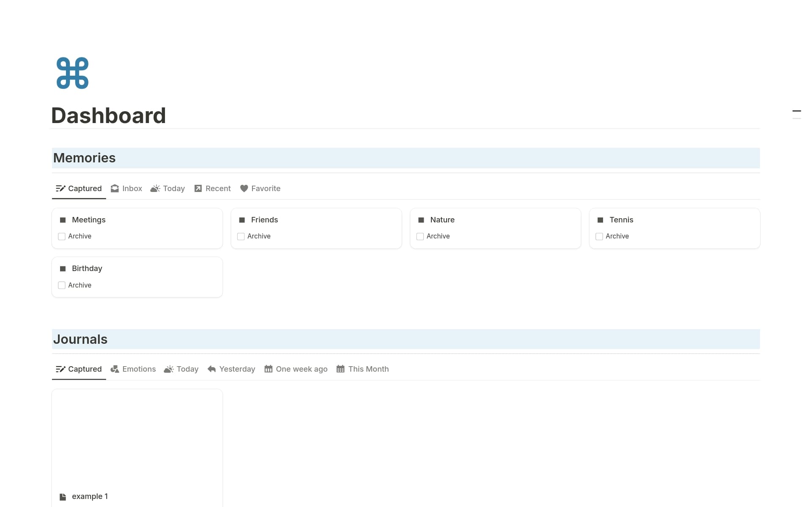Click the Inbox tray icon in Memories
Viewport: 812px width, 507px height.
click(115, 189)
